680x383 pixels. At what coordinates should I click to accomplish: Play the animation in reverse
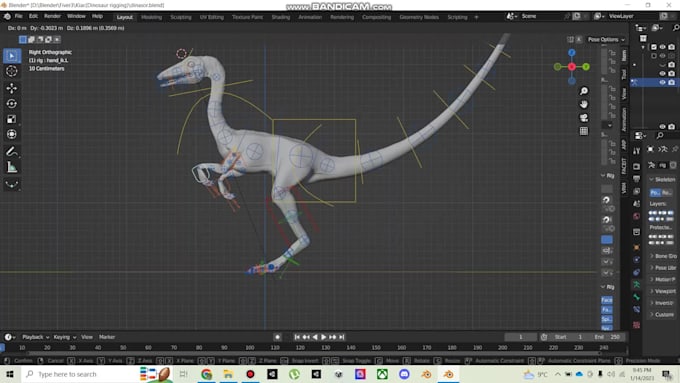(x=315, y=337)
